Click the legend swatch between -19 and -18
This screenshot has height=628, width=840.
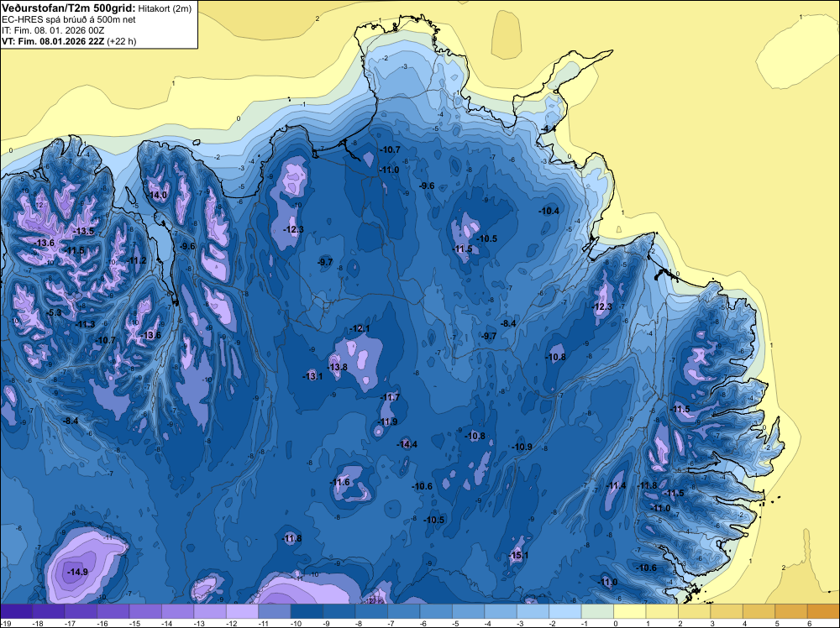17,611
